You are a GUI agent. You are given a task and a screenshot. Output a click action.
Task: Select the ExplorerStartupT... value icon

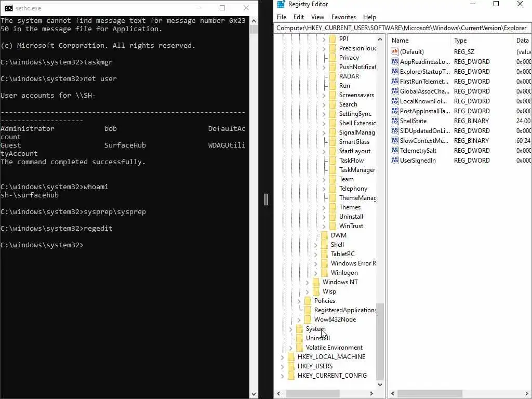[395, 71]
